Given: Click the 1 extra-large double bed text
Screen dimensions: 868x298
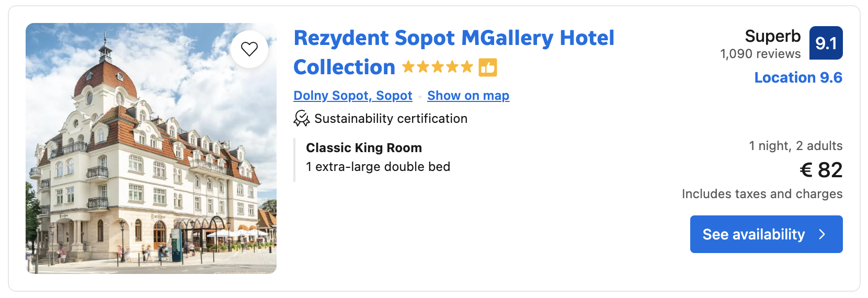Looking at the screenshot, I should point(378,167).
